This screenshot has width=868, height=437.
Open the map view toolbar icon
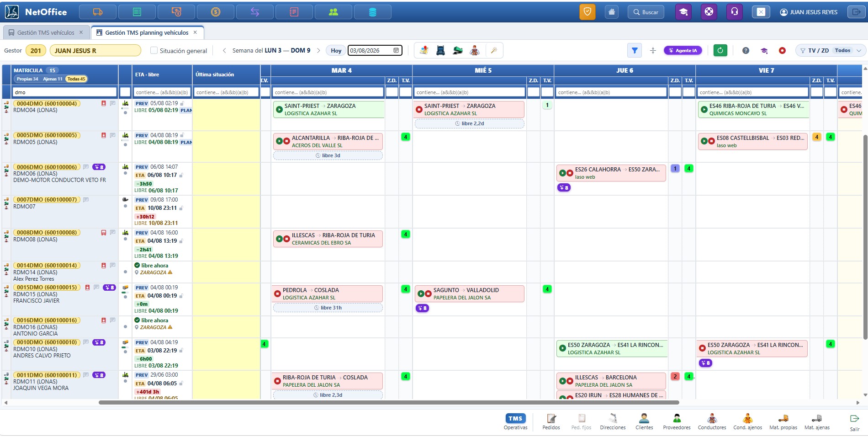pyautogui.click(x=424, y=50)
